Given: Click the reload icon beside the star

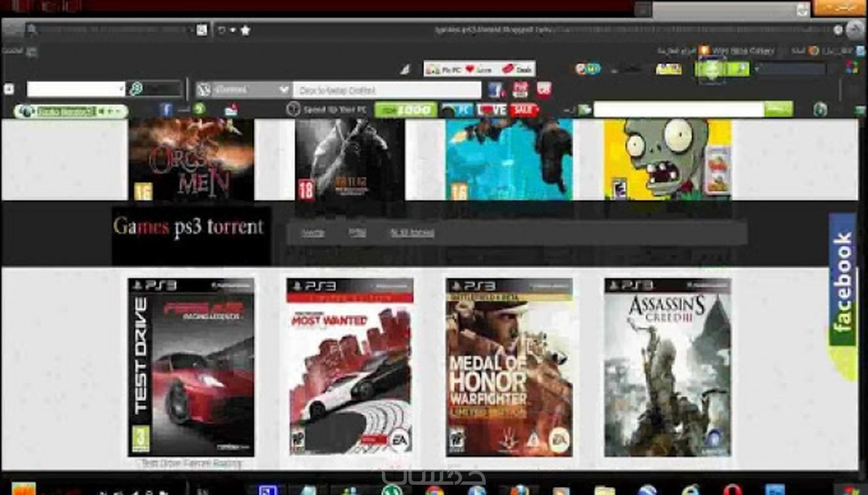Looking at the screenshot, I should tap(222, 30).
